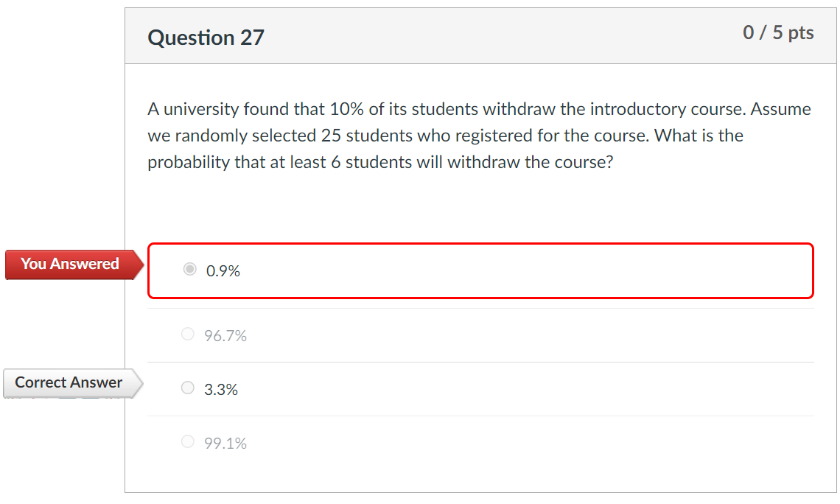The width and height of the screenshot is (840, 504).
Task: Select the 3.3% radio button
Action: click(187, 387)
